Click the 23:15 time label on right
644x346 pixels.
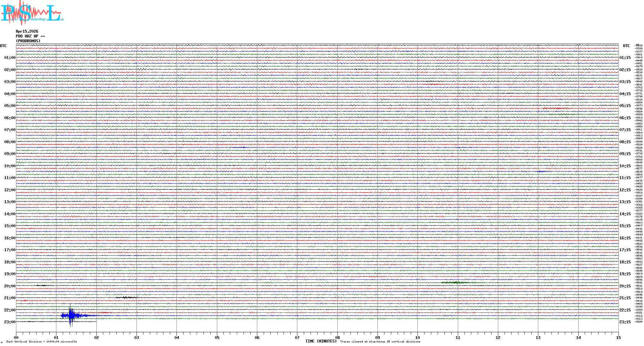point(625,322)
